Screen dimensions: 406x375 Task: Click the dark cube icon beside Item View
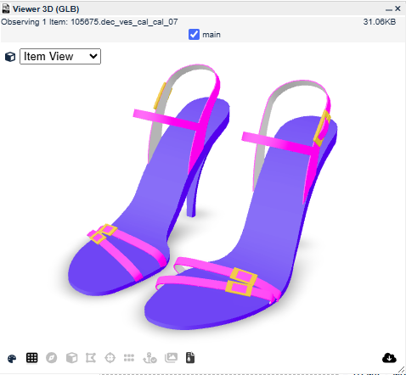[x=10, y=57]
